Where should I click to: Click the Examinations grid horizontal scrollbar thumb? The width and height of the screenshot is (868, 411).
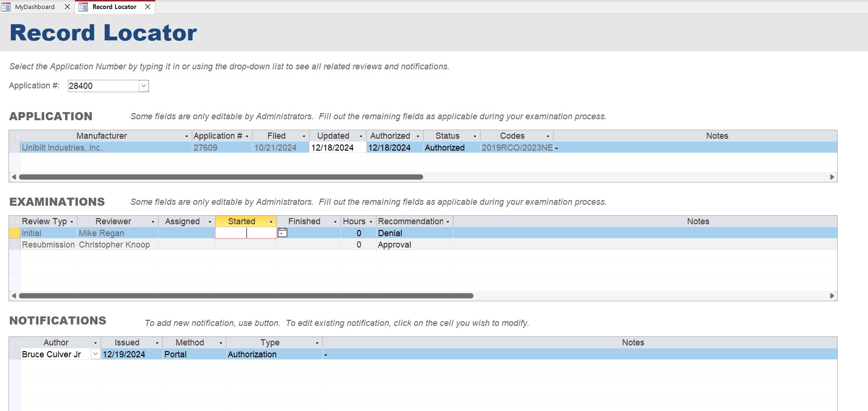pos(246,296)
